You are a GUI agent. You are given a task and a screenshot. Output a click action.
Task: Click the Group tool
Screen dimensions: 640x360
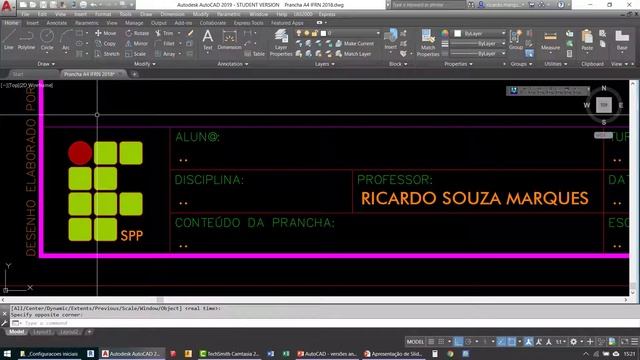tap(516, 40)
